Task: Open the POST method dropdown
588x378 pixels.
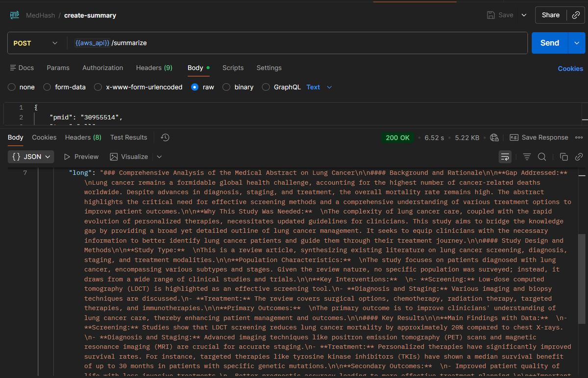Action: click(35, 43)
